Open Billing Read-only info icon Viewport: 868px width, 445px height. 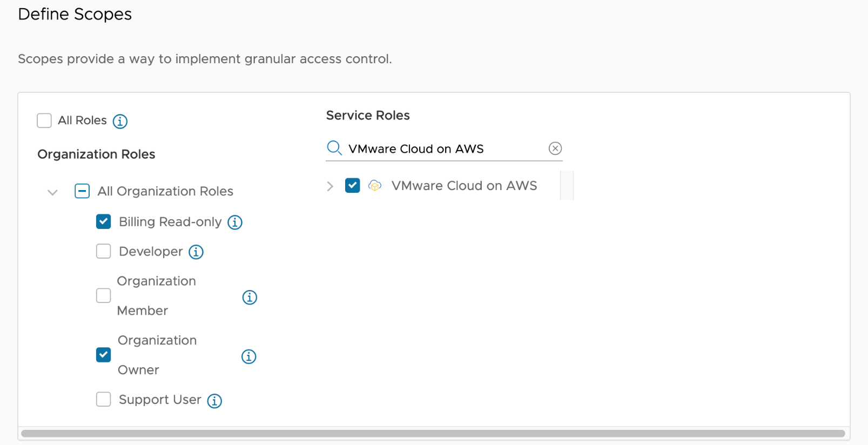[x=235, y=223]
